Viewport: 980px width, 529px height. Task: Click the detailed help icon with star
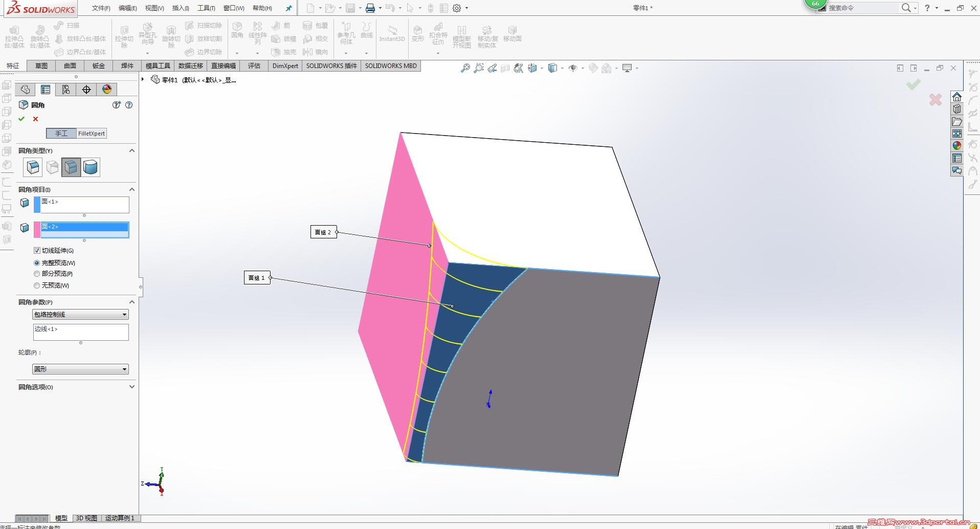[x=117, y=105]
